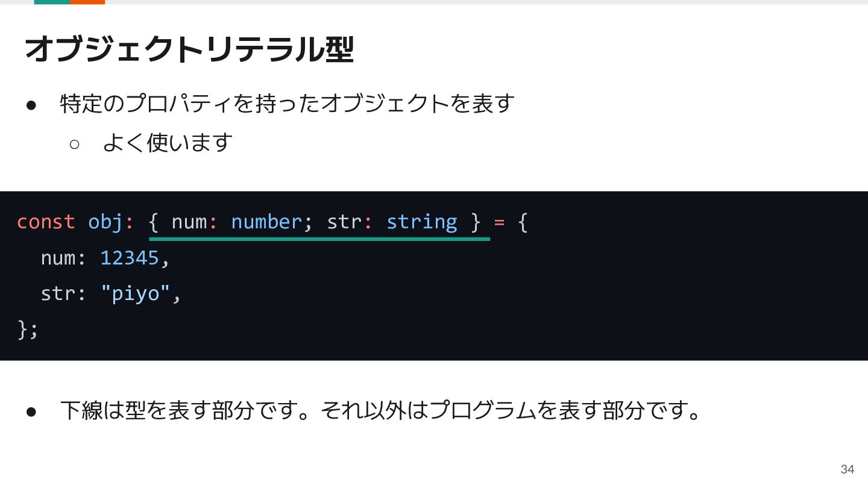Click the teal segment in top bar
The height and width of the screenshot is (488, 868).
pos(52,2)
